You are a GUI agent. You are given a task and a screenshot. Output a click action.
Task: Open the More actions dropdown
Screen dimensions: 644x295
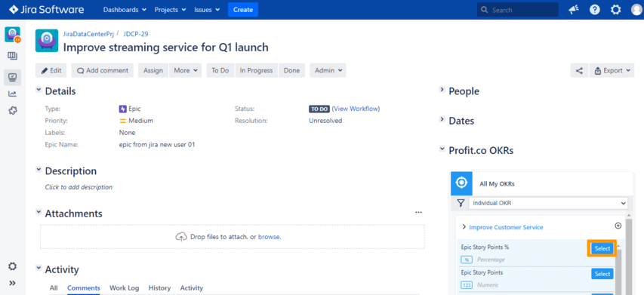pos(186,71)
